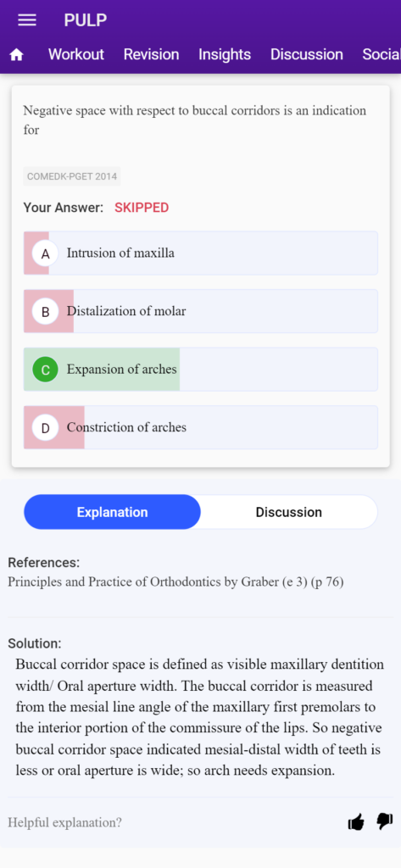Choose answer Distalization of molar
401x868 pixels.
[x=200, y=311]
